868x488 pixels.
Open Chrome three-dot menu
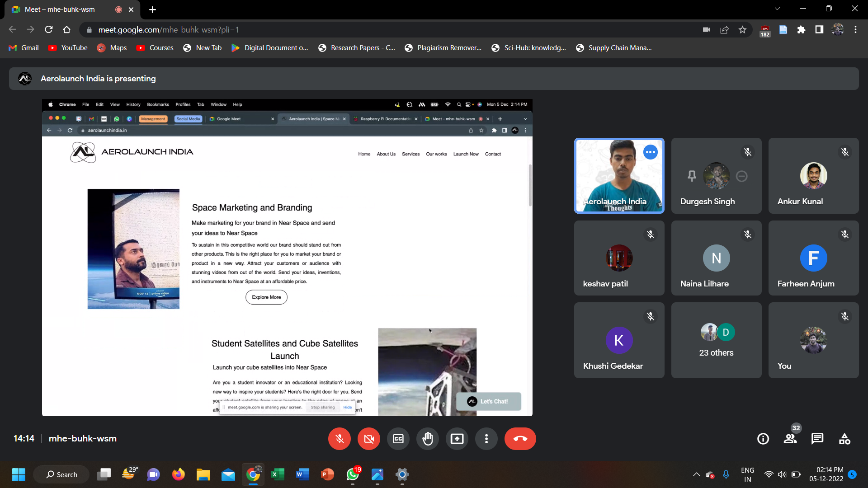855,30
